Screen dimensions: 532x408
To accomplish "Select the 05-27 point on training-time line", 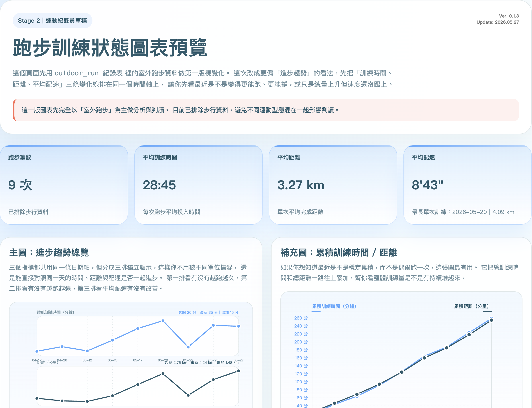I will [x=239, y=326].
